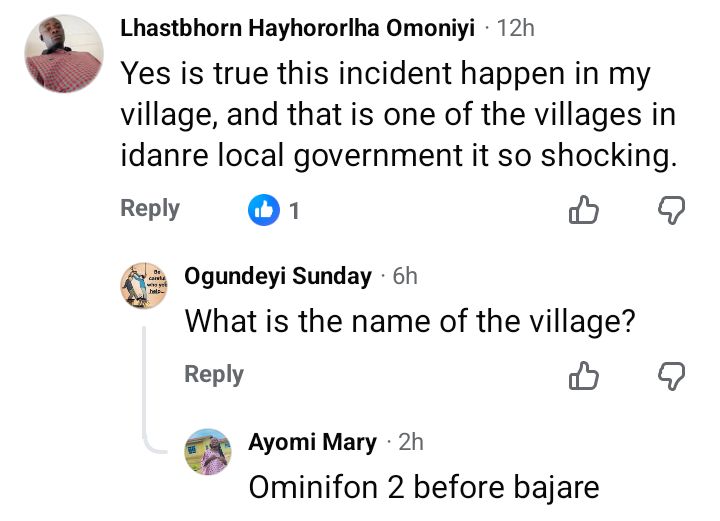
Task: Like Lhastbhorn's comment with thumbs up
Action: pos(583,210)
